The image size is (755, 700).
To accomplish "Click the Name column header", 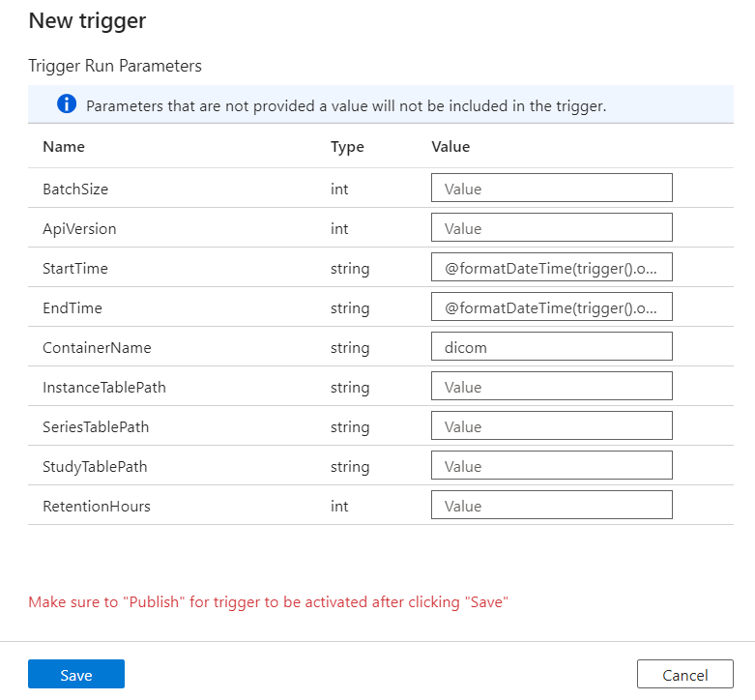I will tap(64, 147).
